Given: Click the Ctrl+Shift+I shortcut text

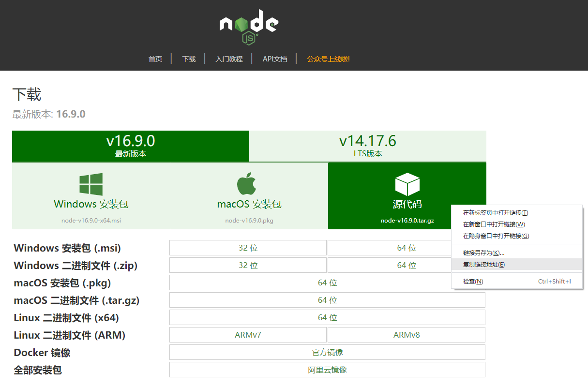Looking at the screenshot, I should point(555,282).
